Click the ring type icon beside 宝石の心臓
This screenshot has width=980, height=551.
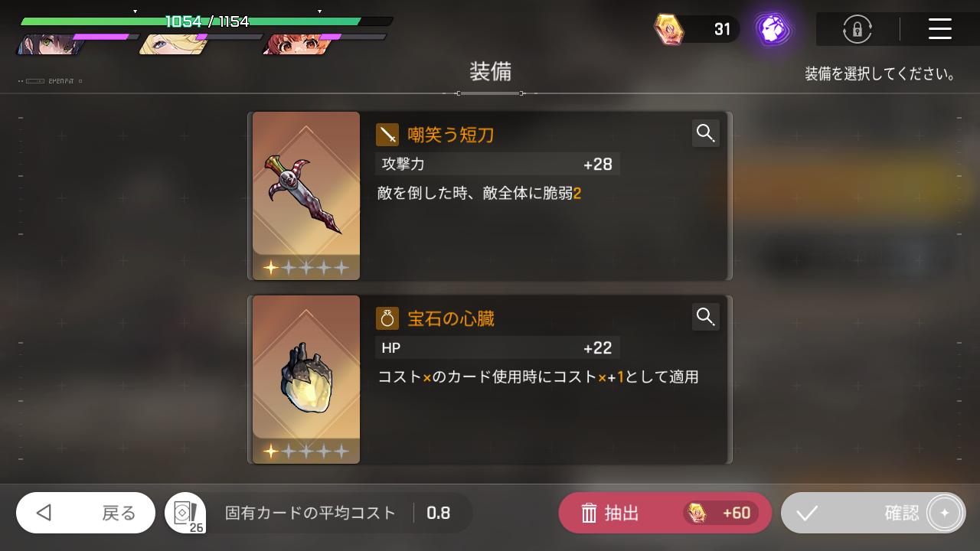pyautogui.click(x=387, y=318)
